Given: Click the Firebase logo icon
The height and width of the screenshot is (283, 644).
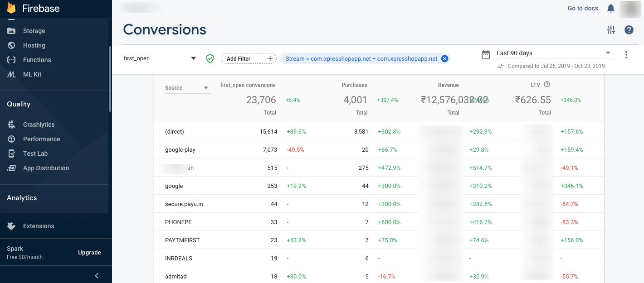Looking at the screenshot, I should [11, 8].
